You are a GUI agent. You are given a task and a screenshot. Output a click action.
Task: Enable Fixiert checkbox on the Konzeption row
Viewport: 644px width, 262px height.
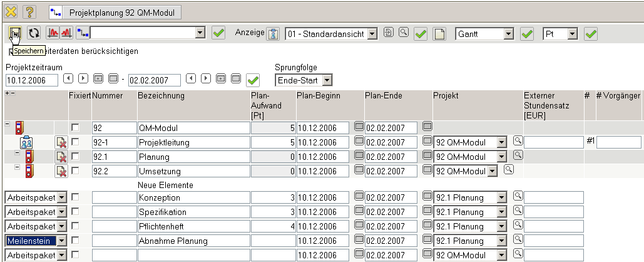(x=75, y=197)
